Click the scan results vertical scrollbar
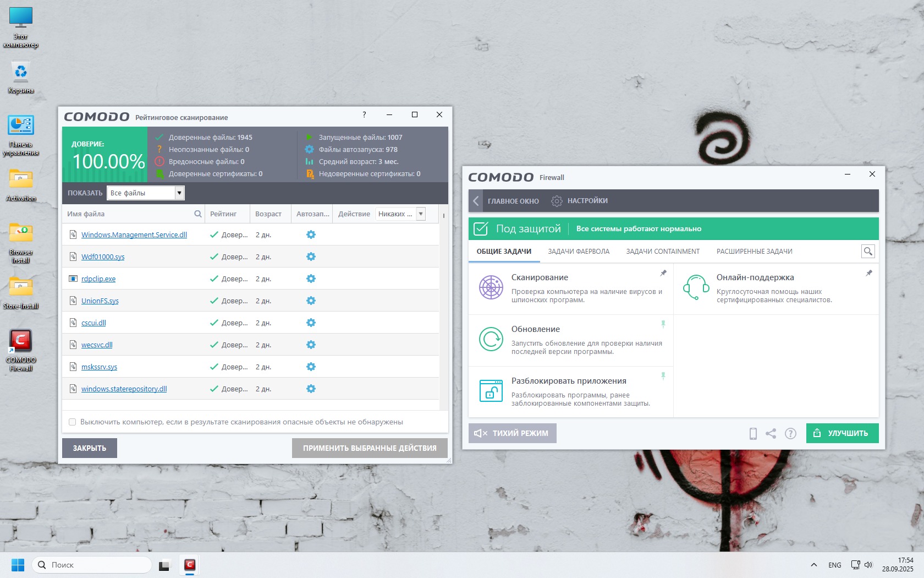This screenshot has width=924, height=578. coord(443,307)
